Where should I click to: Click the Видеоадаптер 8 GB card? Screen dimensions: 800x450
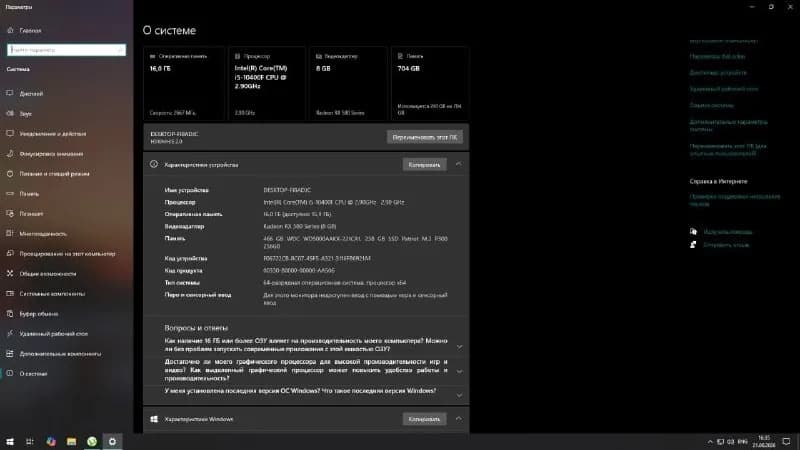coord(348,84)
